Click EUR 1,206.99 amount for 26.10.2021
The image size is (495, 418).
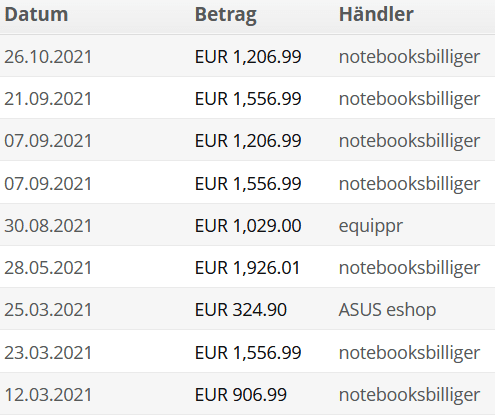point(248,57)
